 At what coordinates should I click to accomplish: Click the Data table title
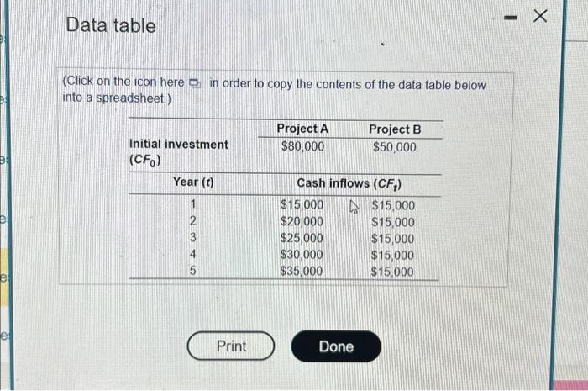111,25
